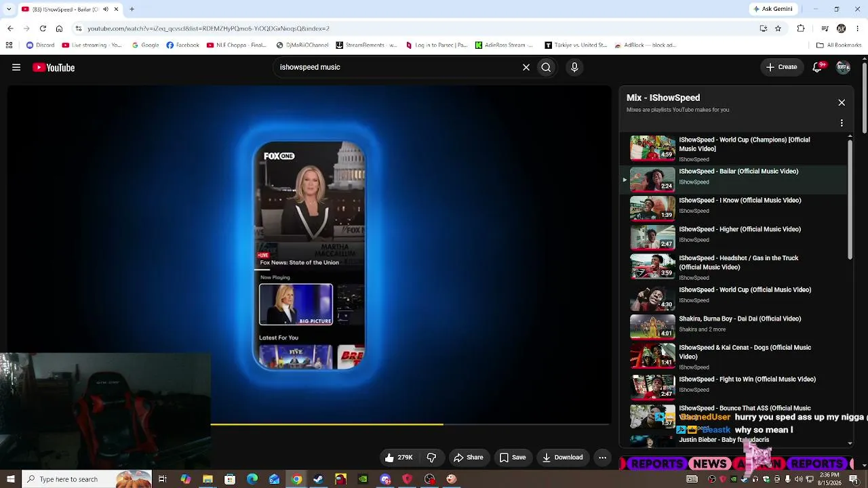Download the video

click(562, 457)
